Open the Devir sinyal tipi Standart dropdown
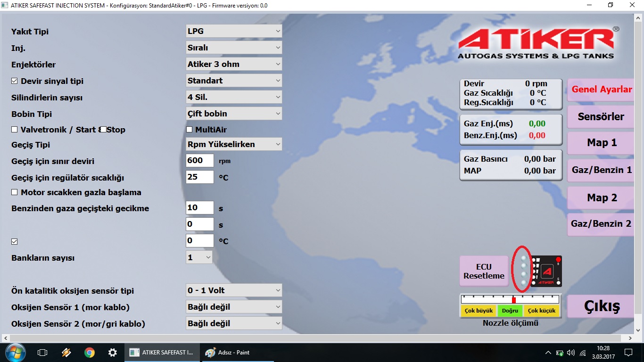Screen dimensions: 644x362 [x=234, y=81]
